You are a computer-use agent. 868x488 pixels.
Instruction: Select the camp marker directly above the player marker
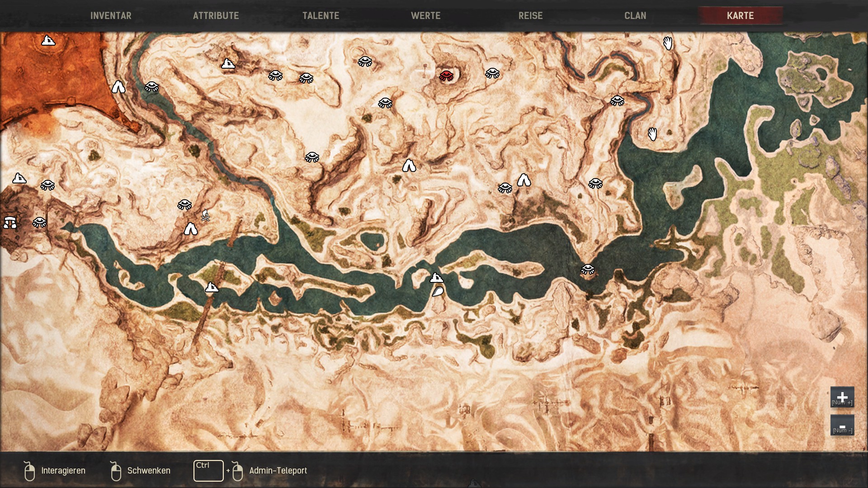pos(436,277)
